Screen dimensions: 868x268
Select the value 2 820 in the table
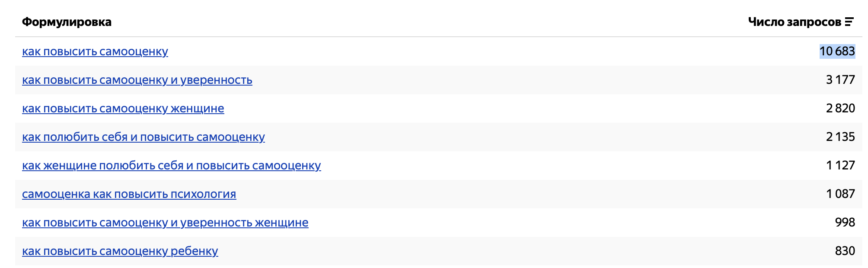click(840, 108)
